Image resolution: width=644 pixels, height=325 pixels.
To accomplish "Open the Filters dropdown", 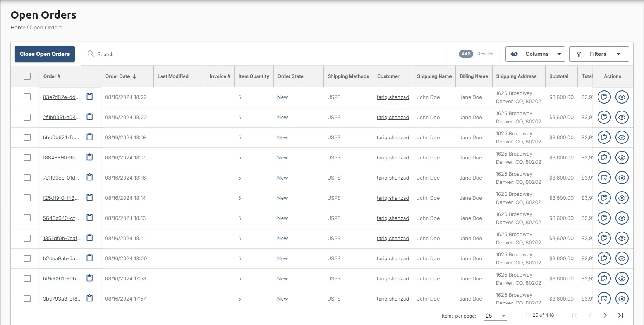I will pos(599,54).
